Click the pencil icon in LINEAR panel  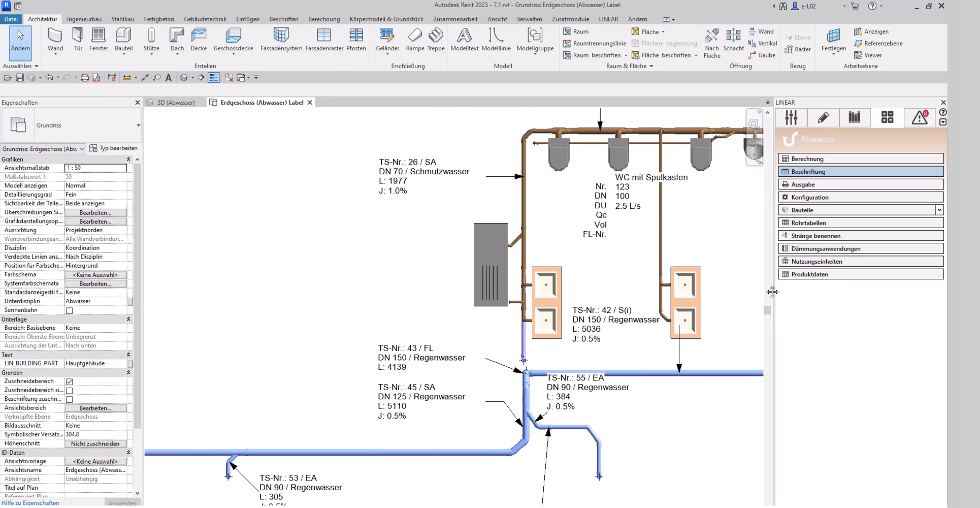tap(823, 117)
